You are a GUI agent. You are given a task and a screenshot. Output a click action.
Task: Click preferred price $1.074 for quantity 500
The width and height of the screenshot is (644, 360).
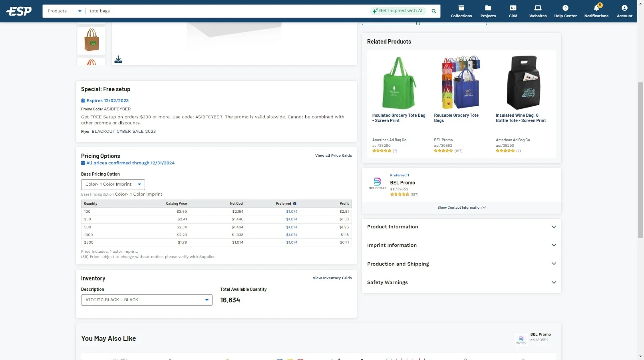(x=292, y=227)
